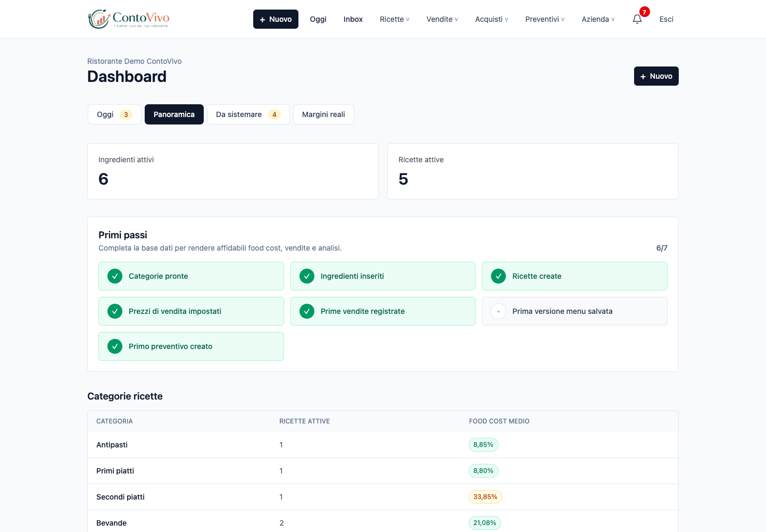The width and height of the screenshot is (766, 532).
Task: Open the notifications bell
Action: pyautogui.click(x=637, y=19)
